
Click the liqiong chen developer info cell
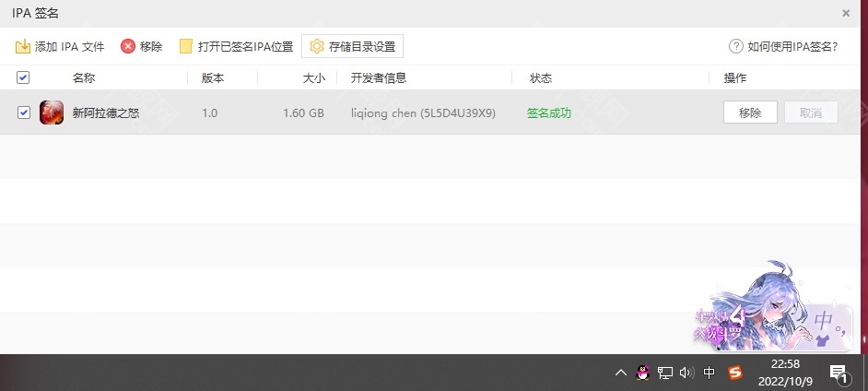[x=423, y=113]
